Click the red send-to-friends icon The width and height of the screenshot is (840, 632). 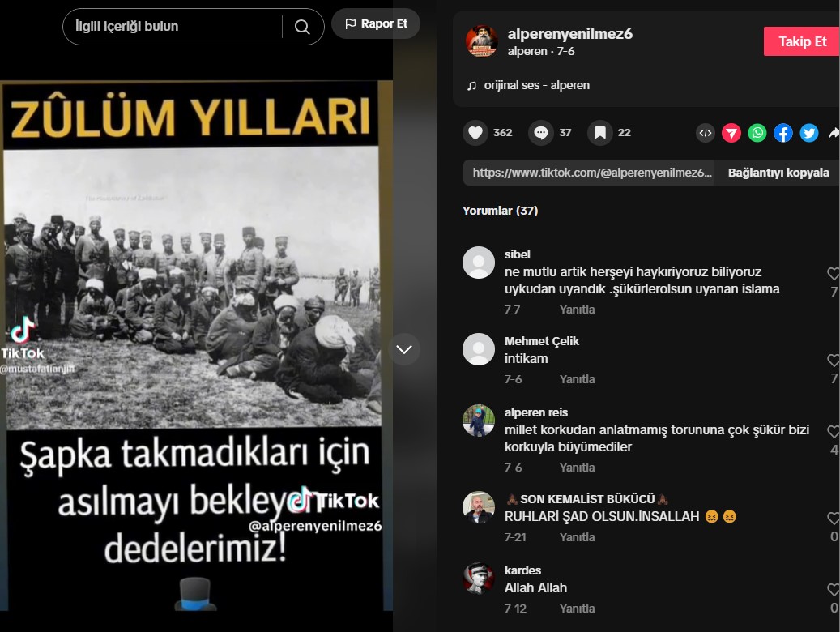pyautogui.click(x=731, y=133)
